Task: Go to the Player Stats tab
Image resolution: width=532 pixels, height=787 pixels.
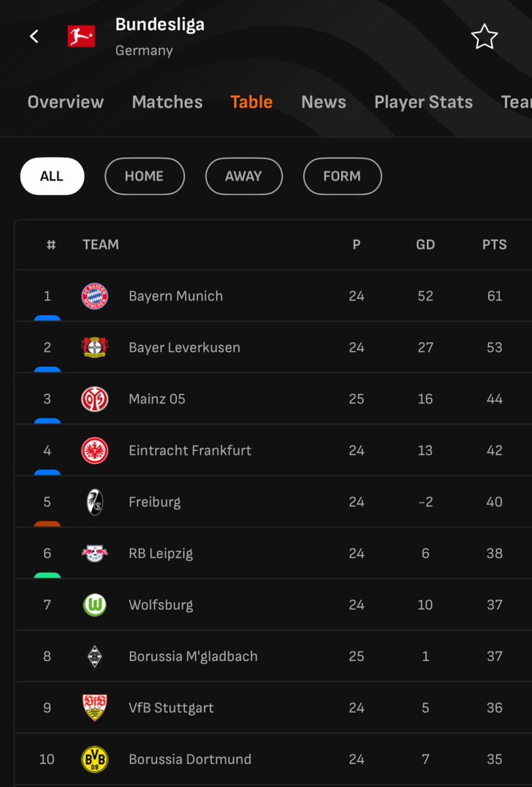Action: 424,102
